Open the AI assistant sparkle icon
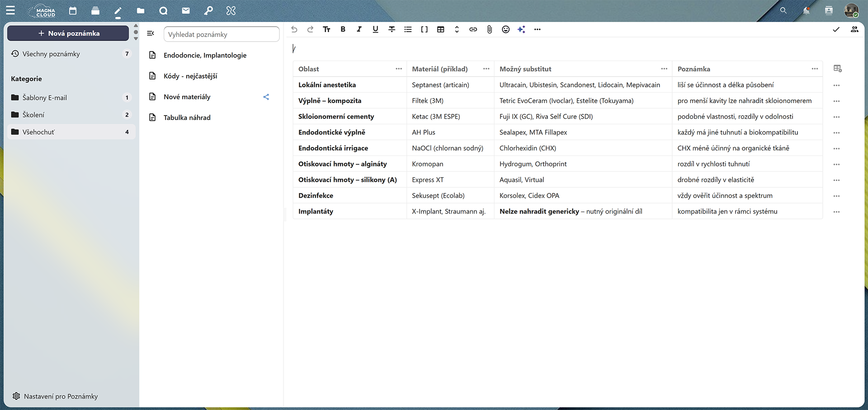Viewport: 868px width, 410px height. click(521, 29)
